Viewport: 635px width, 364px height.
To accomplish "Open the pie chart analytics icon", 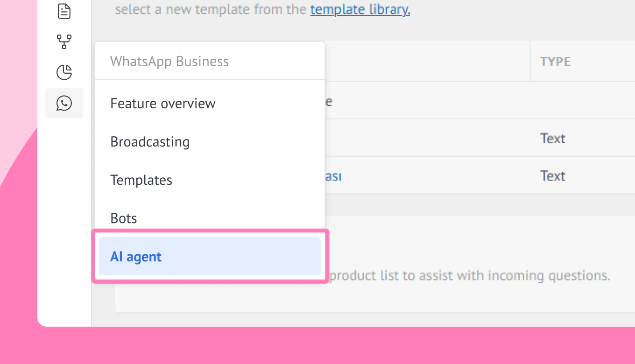I will coord(64,72).
